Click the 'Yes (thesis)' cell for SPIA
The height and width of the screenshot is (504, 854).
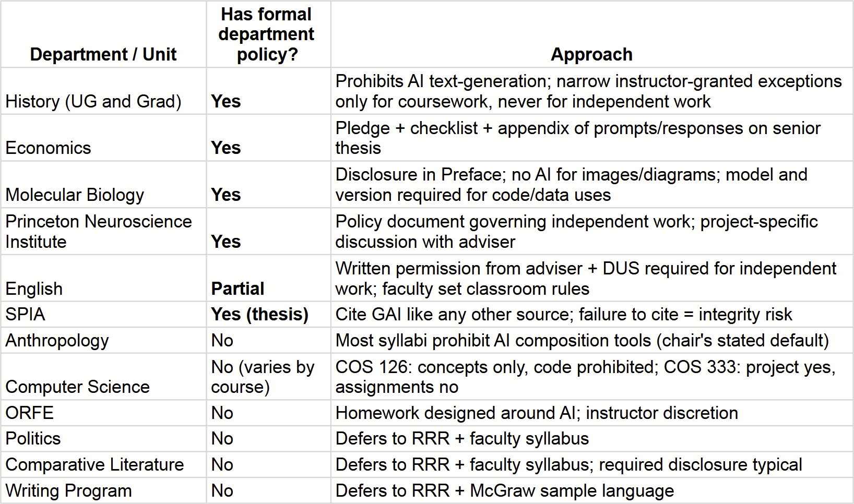point(268,314)
